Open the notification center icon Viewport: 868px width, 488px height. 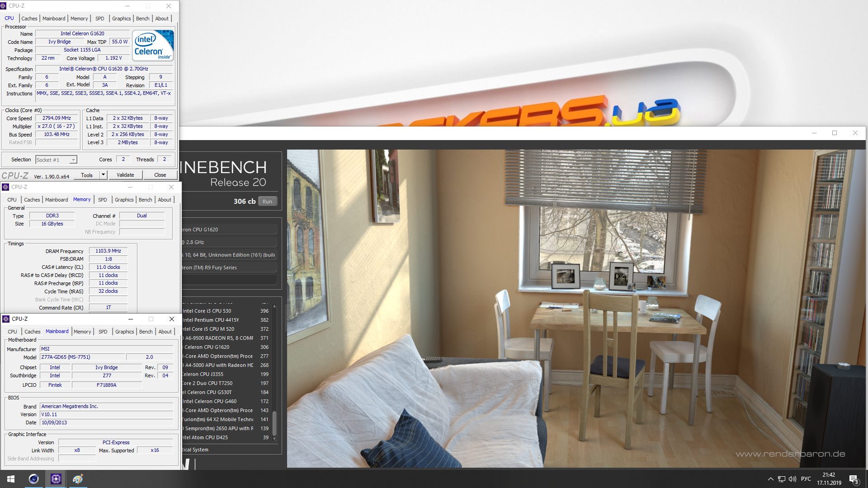[854, 479]
